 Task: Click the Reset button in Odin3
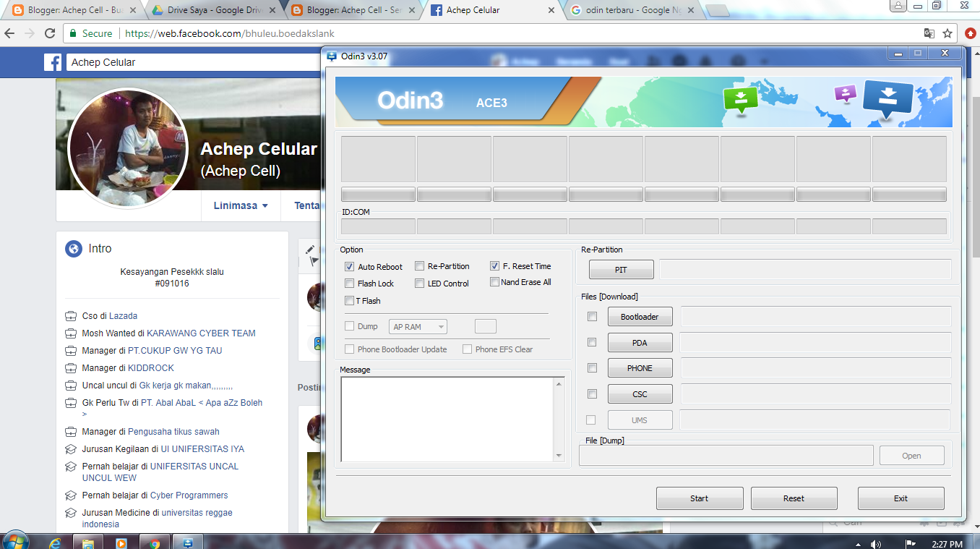tap(794, 498)
